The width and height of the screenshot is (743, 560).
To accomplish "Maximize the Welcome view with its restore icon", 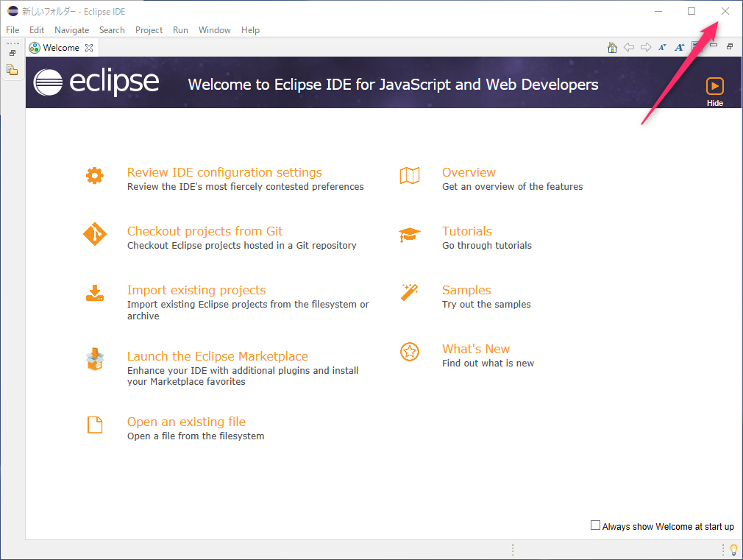I will (x=730, y=46).
